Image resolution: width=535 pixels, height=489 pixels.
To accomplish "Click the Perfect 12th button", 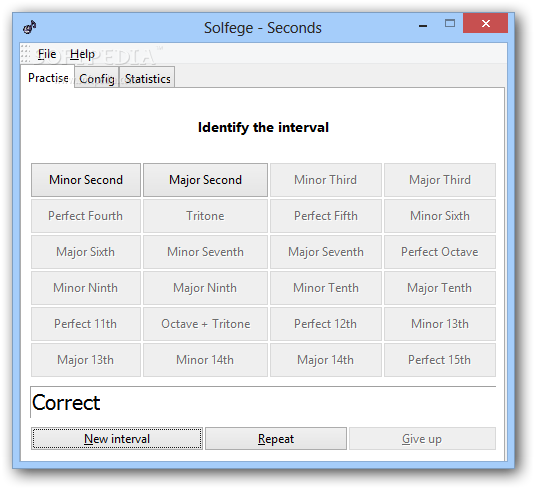I will (326, 324).
